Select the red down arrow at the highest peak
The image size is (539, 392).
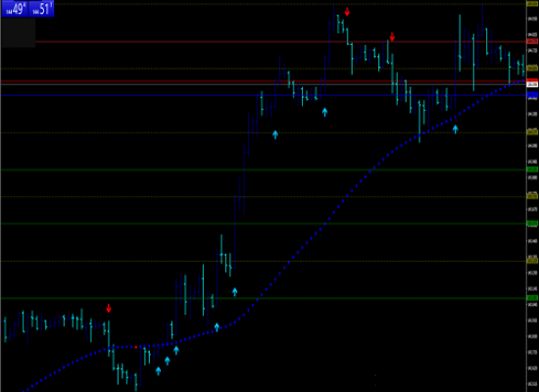point(347,12)
